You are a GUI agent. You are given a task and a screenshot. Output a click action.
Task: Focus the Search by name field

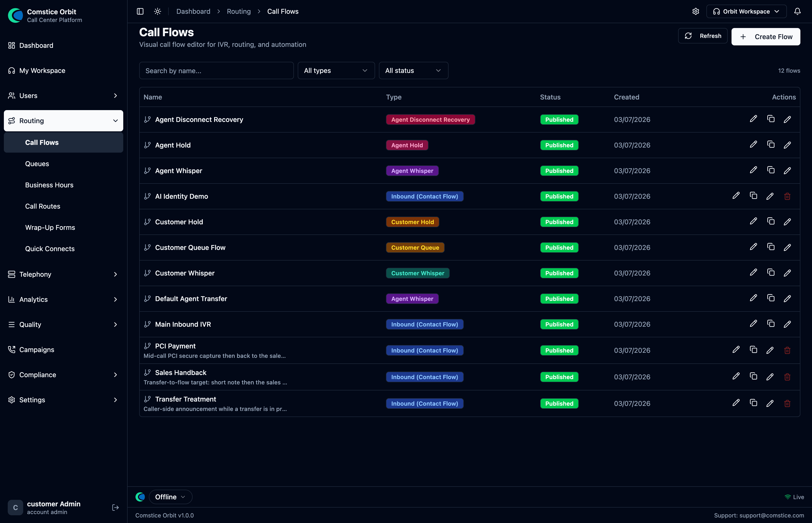click(x=216, y=71)
